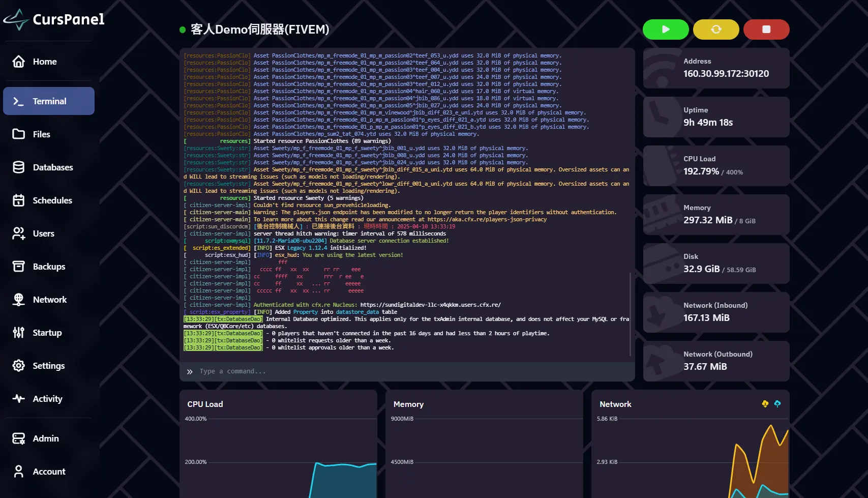868x498 pixels.
Task: Click the Files folder icon
Action: click(19, 134)
